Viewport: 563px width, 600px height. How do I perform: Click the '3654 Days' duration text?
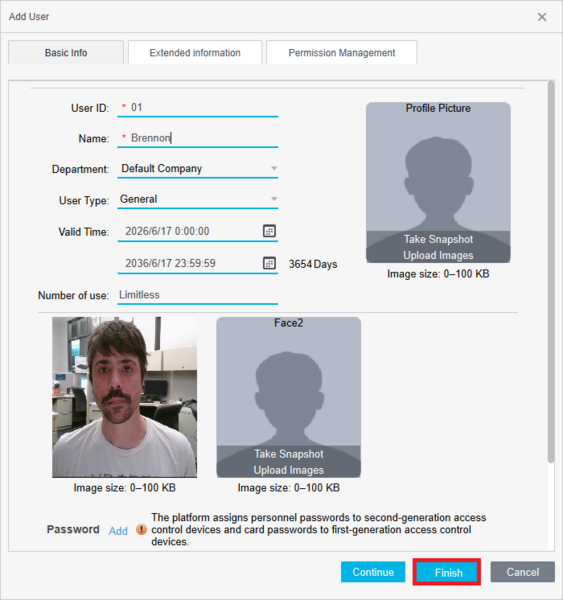click(x=313, y=264)
